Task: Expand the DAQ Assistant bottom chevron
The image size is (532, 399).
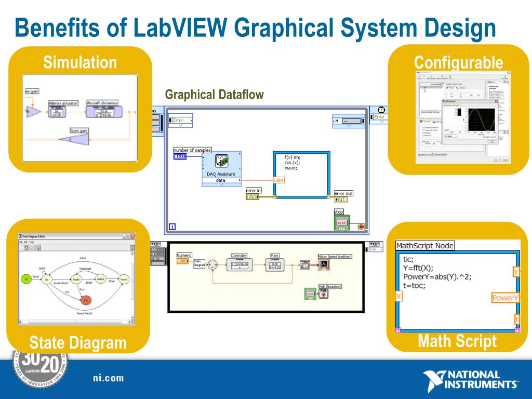Action: (x=221, y=184)
